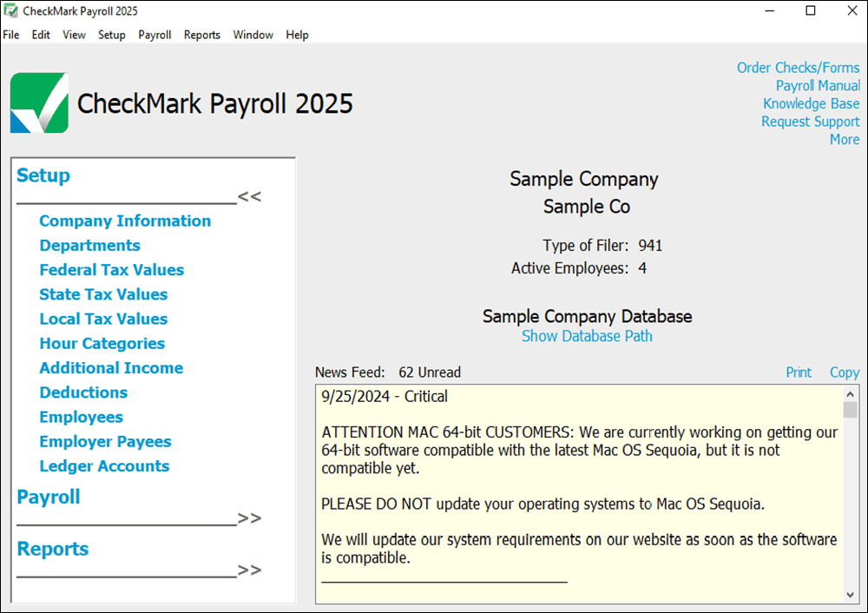
Task: Open the Knowledge Base link
Action: coord(811,103)
